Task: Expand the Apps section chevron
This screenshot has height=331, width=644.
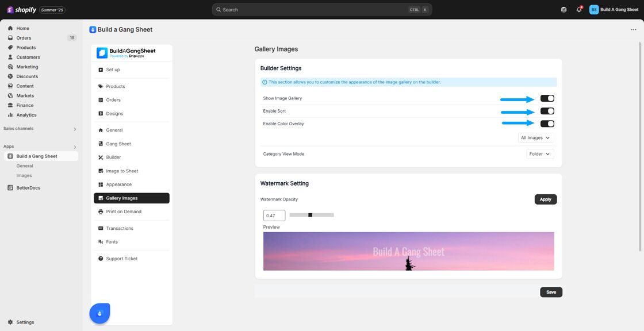Action: click(75, 147)
